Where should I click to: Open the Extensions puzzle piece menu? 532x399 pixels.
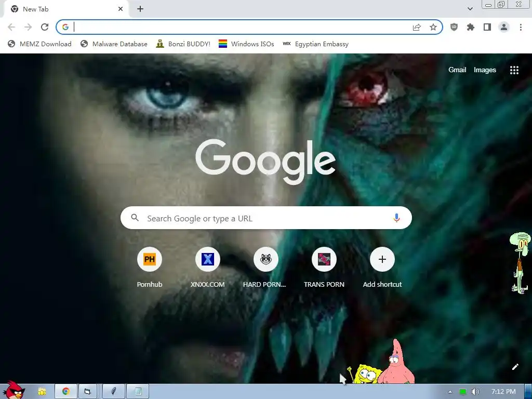pyautogui.click(x=471, y=27)
